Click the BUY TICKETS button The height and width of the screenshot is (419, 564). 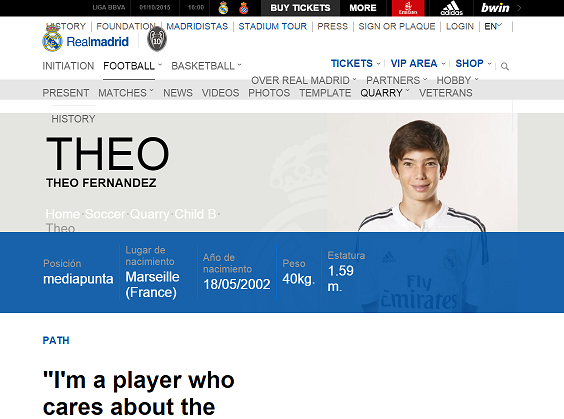tap(300, 8)
